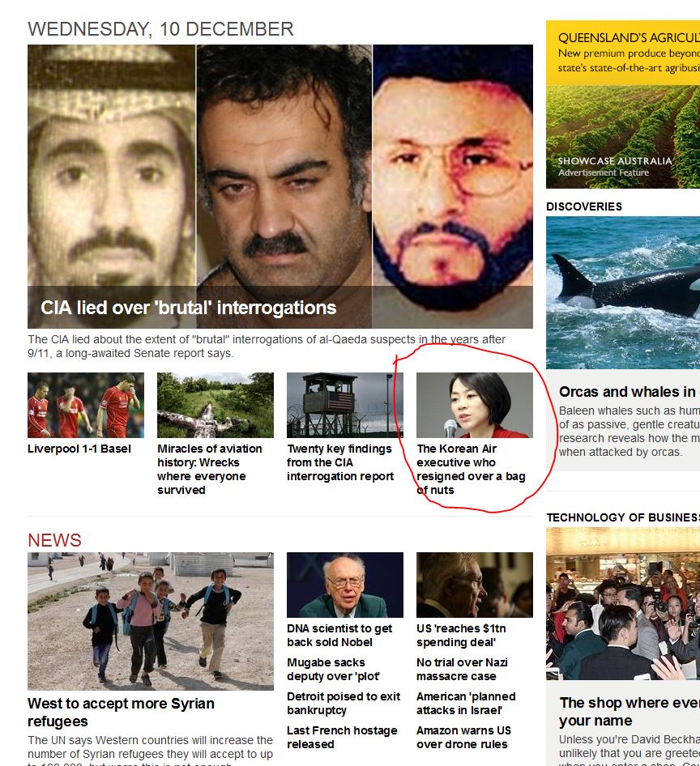Image resolution: width=700 pixels, height=766 pixels.
Task: Open 'Mugabe sacks deputy over plot' link
Action: pos(333,670)
